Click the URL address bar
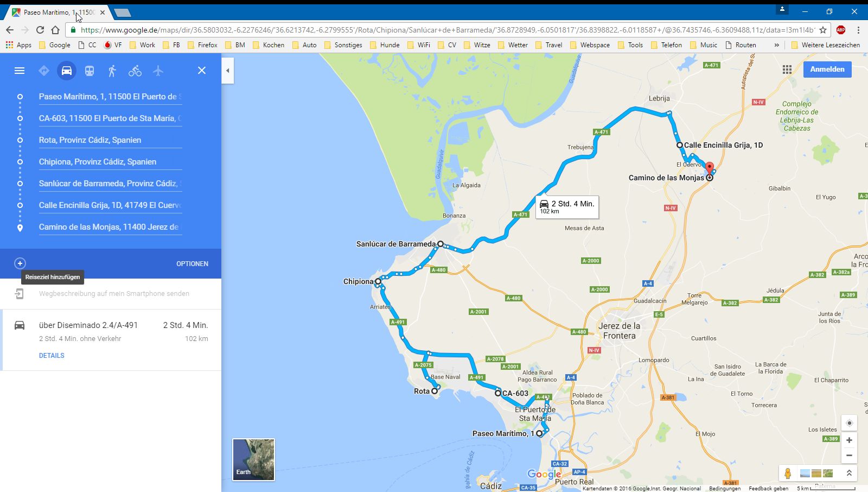 447,30
